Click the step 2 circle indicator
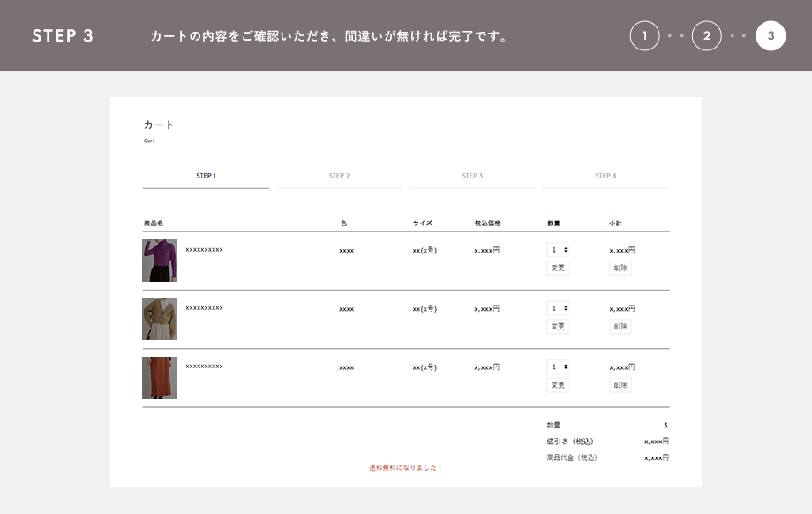Screen dimensions: 812x514 706,36
